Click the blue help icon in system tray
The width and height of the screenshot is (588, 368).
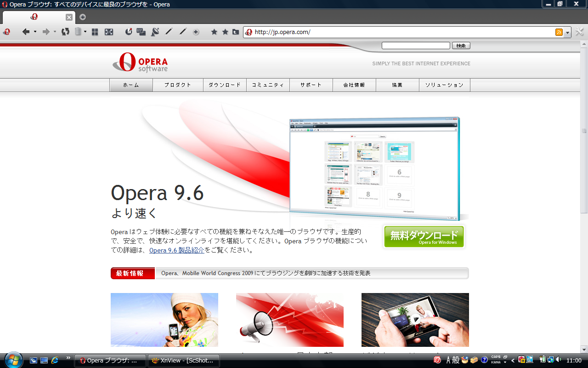484,360
